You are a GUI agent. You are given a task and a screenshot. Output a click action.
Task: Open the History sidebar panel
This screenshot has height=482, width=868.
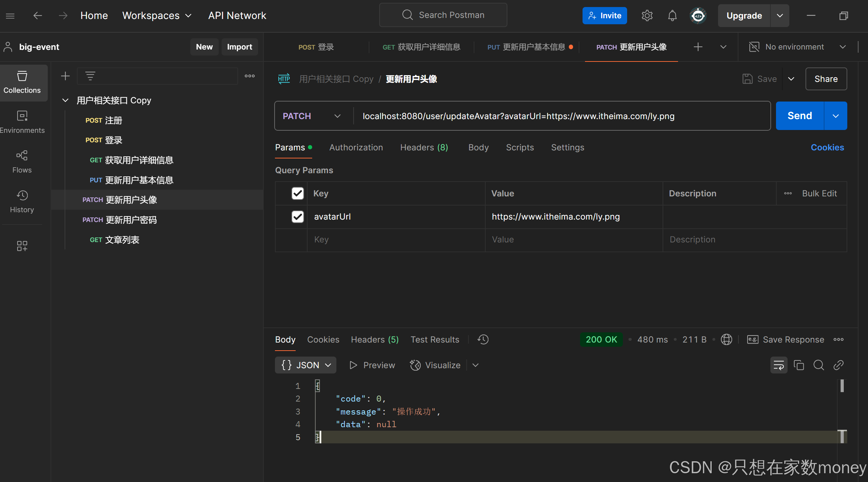tap(22, 202)
